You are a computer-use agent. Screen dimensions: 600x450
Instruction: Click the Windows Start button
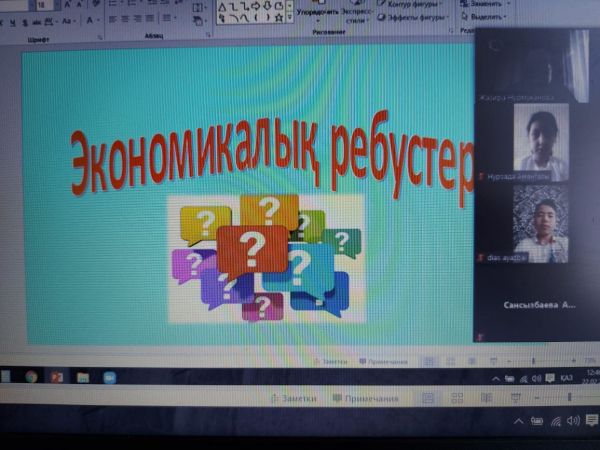click(x=7, y=377)
